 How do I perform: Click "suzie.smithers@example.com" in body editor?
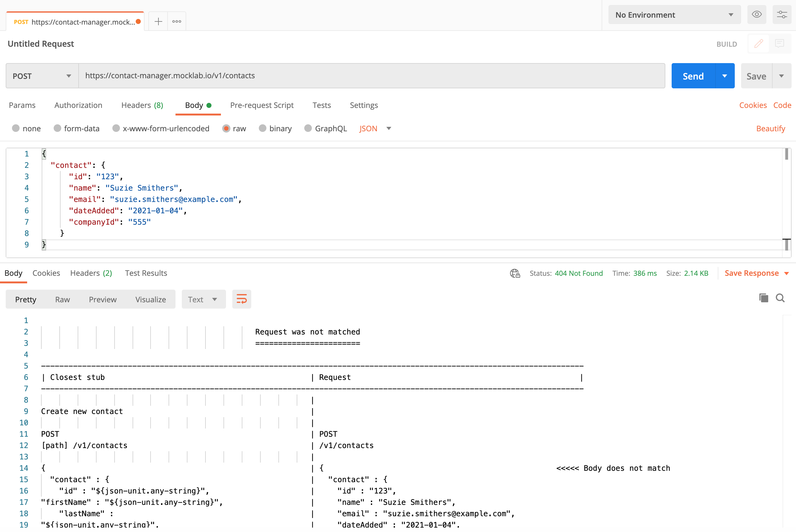(x=174, y=199)
